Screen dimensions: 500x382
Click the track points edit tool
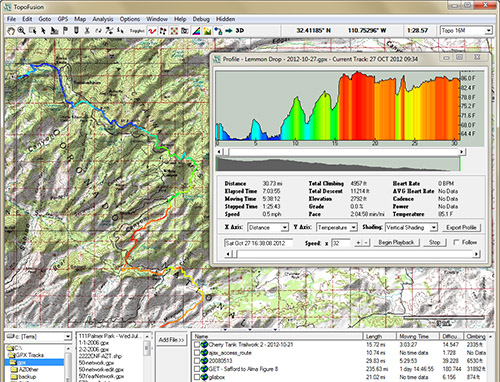pos(109,31)
